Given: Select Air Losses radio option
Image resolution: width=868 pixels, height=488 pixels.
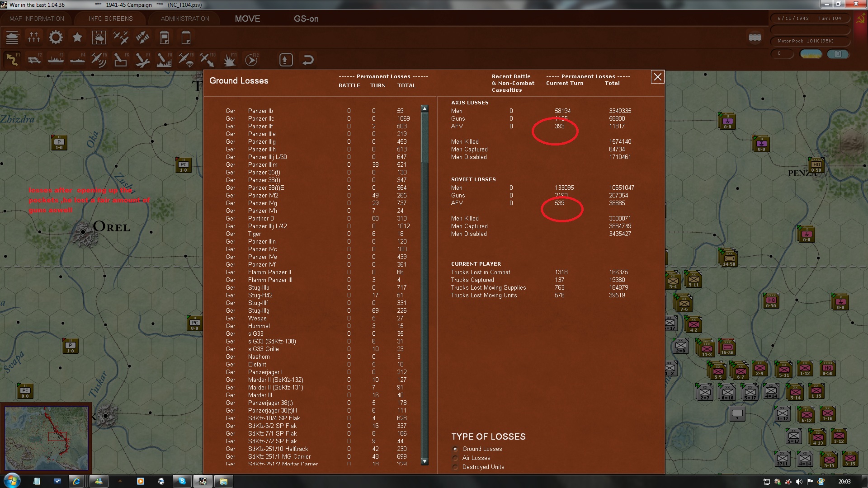Looking at the screenshot, I should 455,458.
